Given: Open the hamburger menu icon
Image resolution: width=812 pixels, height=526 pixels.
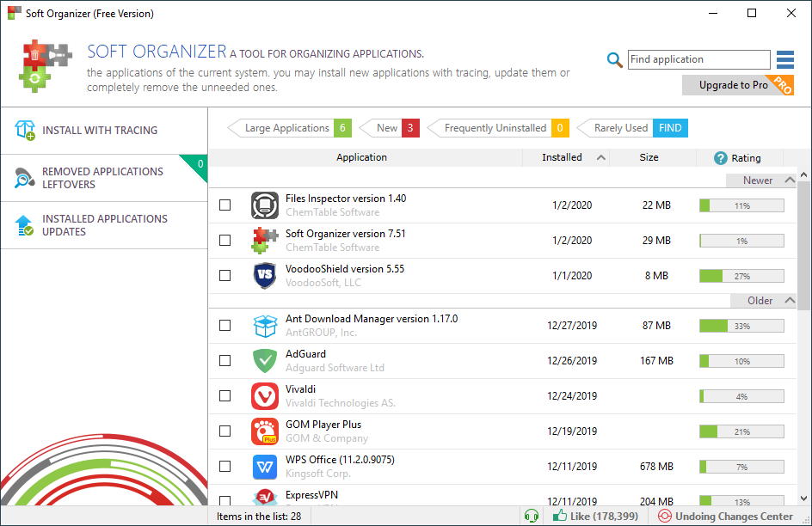Looking at the screenshot, I should point(785,59).
